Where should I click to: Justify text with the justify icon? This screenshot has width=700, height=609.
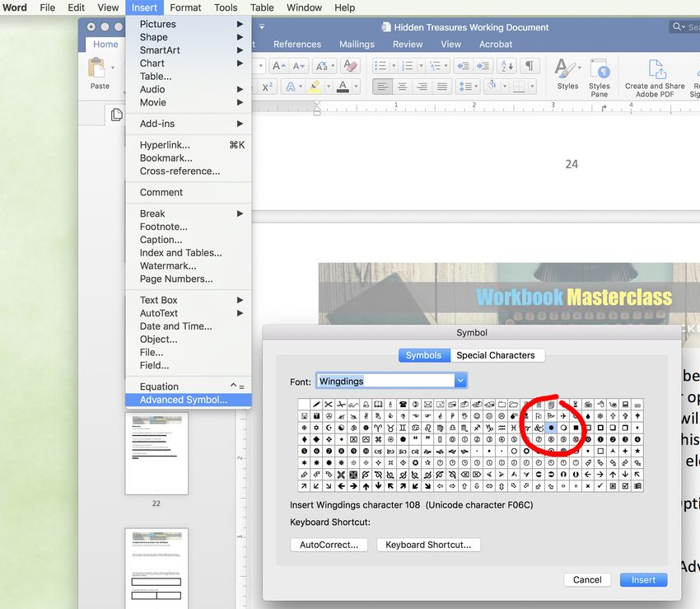click(441, 87)
